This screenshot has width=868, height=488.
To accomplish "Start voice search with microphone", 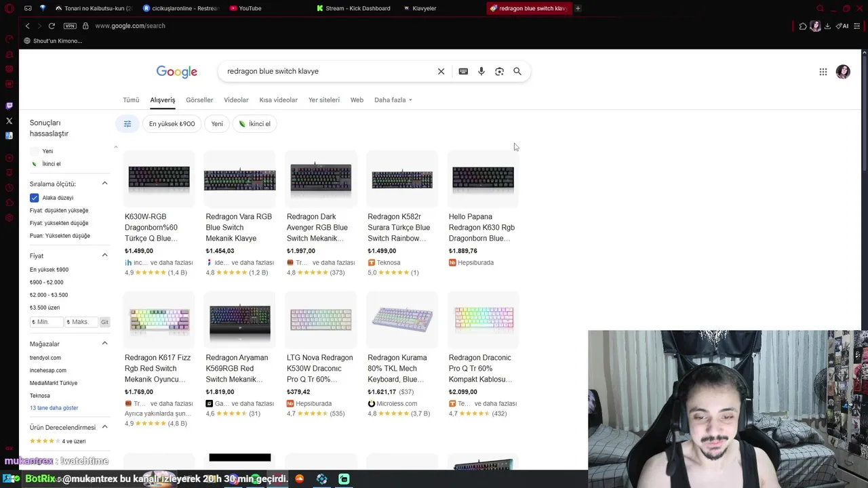I will tap(481, 71).
